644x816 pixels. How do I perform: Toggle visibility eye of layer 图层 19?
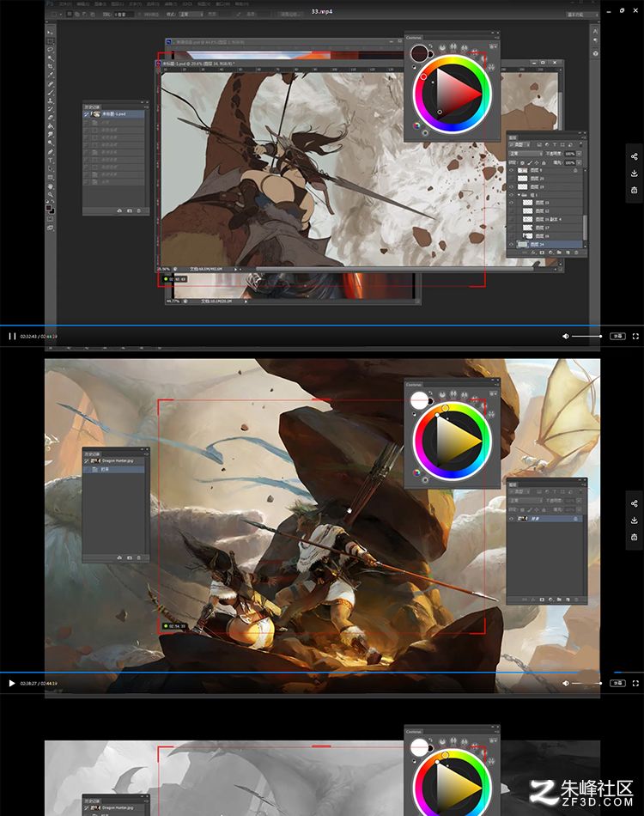pyautogui.click(x=511, y=187)
